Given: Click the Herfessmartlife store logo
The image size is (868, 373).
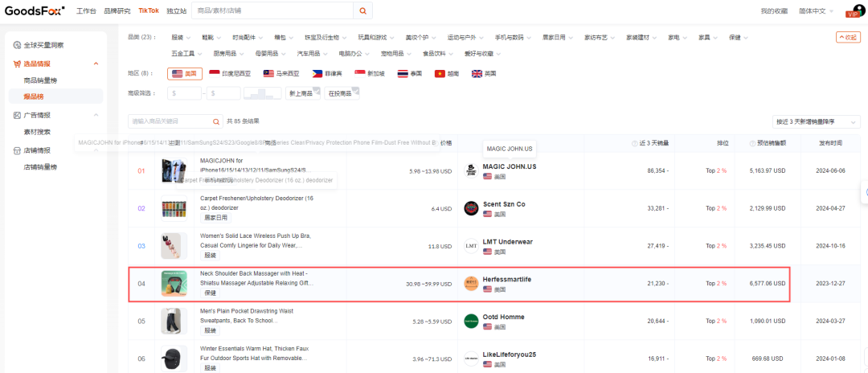Looking at the screenshot, I should 471,283.
